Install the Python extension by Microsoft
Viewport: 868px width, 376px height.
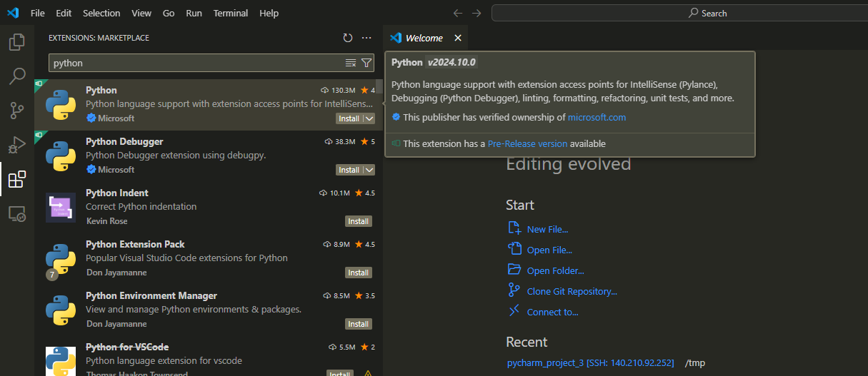(x=349, y=118)
